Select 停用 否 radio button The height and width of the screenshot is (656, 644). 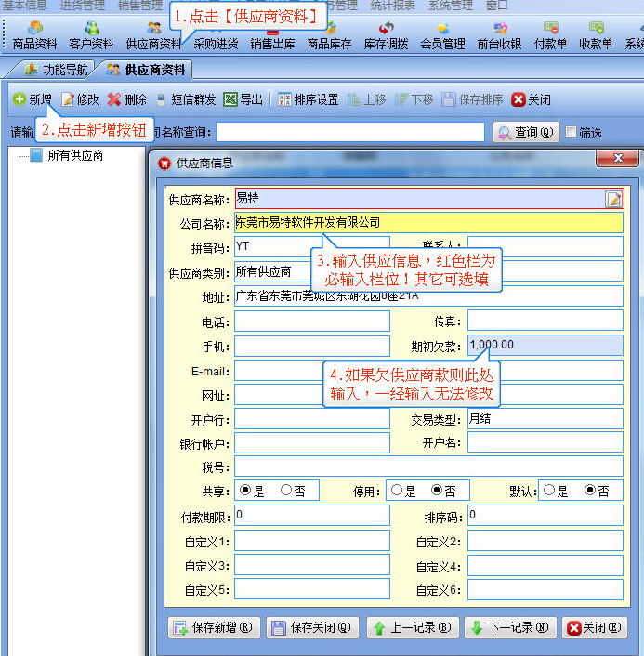(x=437, y=490)
